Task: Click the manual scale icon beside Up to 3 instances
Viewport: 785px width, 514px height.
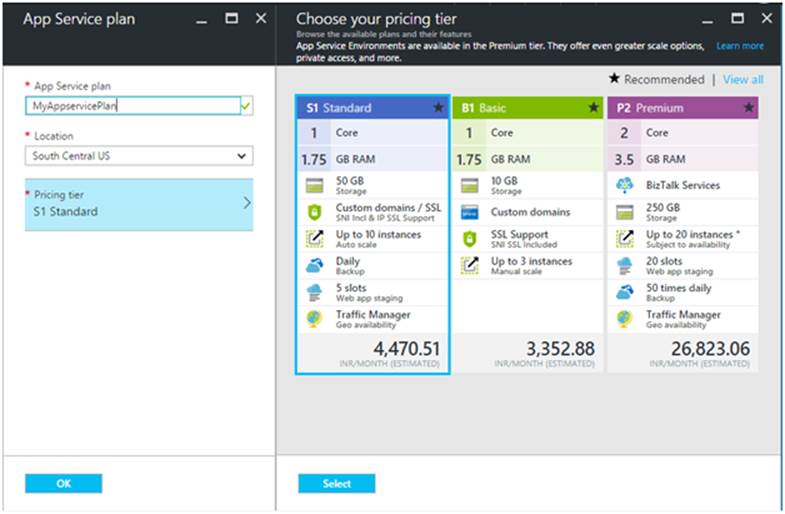Action: click(470, 266)
